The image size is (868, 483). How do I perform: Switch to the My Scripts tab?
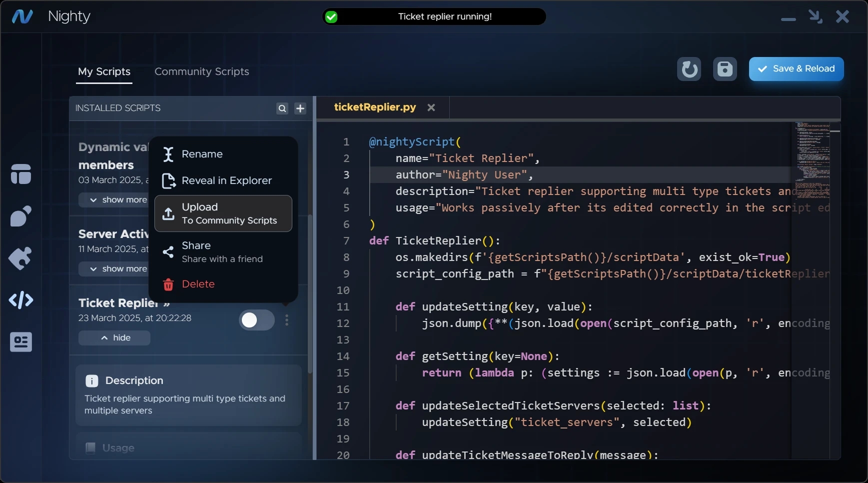tap(104, 71)
